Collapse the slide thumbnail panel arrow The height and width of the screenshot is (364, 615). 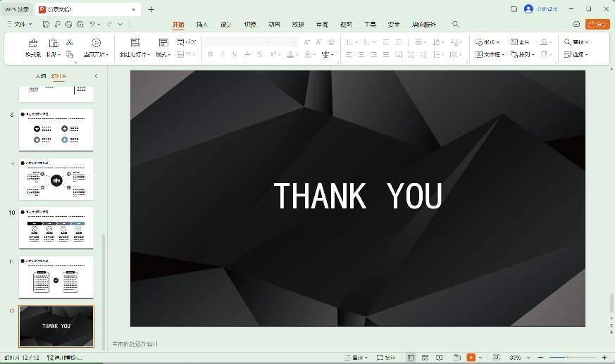point(96,76)
